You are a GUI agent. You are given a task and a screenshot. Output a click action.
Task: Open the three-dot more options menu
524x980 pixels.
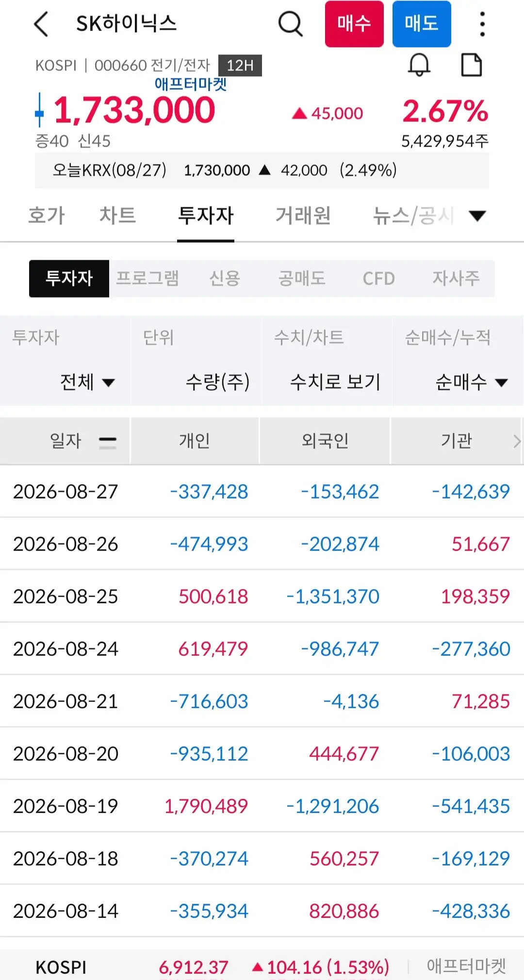click(482, 24)
